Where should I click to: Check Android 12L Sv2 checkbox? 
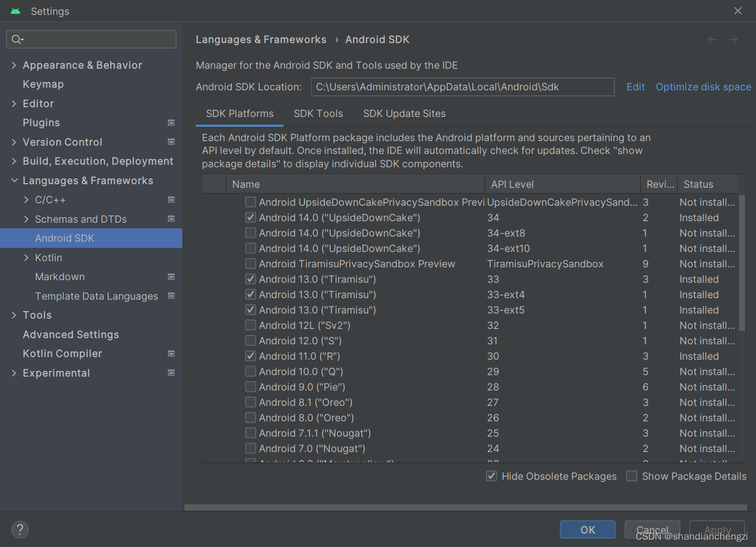pyautogui.click(x=251, y=325)
